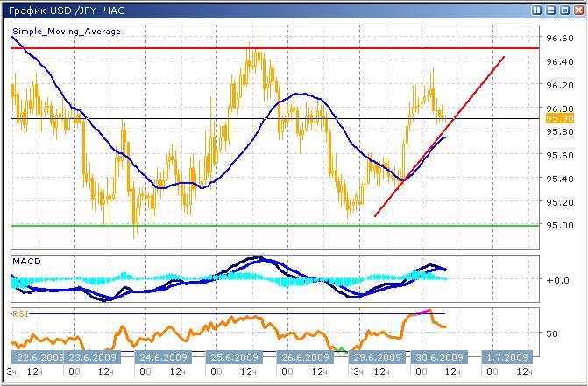This screenshot has height=386, width=588.
Task: Click the RSI indicator label
Action: click(x=20, y=312)
